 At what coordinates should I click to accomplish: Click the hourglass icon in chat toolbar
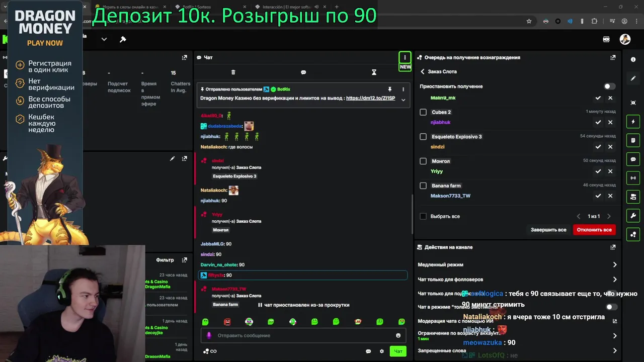(x=374, y=72)
